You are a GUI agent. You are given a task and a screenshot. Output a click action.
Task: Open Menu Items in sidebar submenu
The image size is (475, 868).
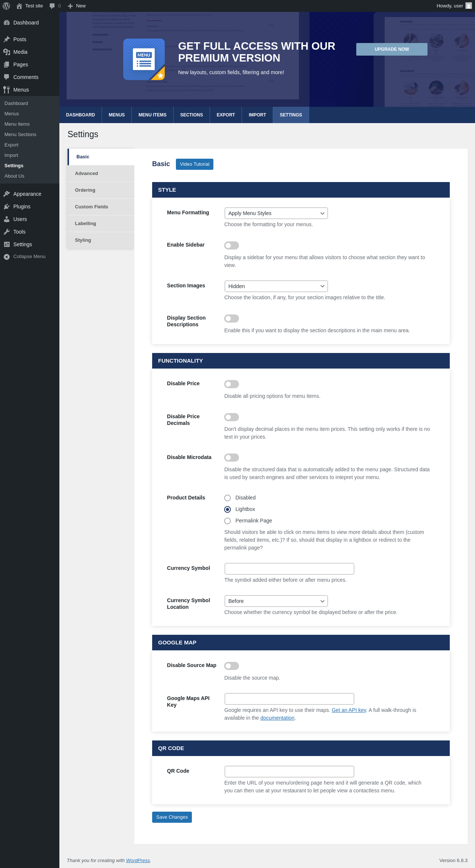point(30,124)
